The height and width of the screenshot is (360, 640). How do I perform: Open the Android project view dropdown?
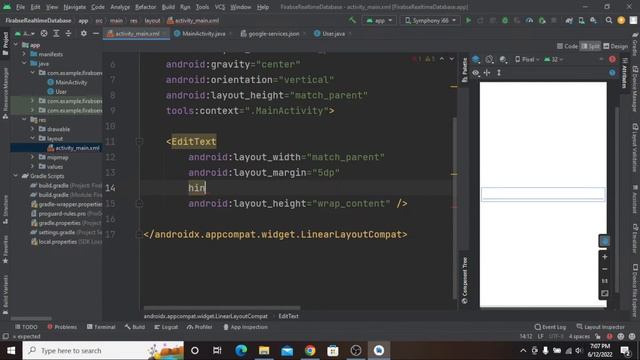(25, 33)
